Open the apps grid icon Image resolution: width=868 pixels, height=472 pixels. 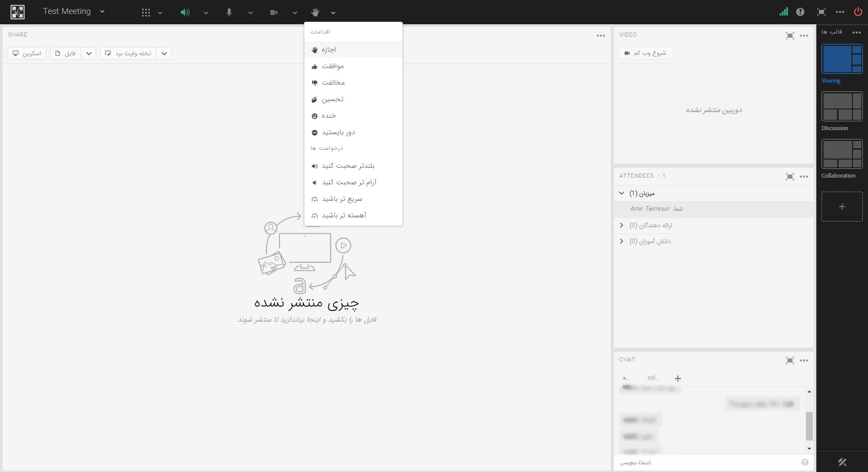click(146, 12)
